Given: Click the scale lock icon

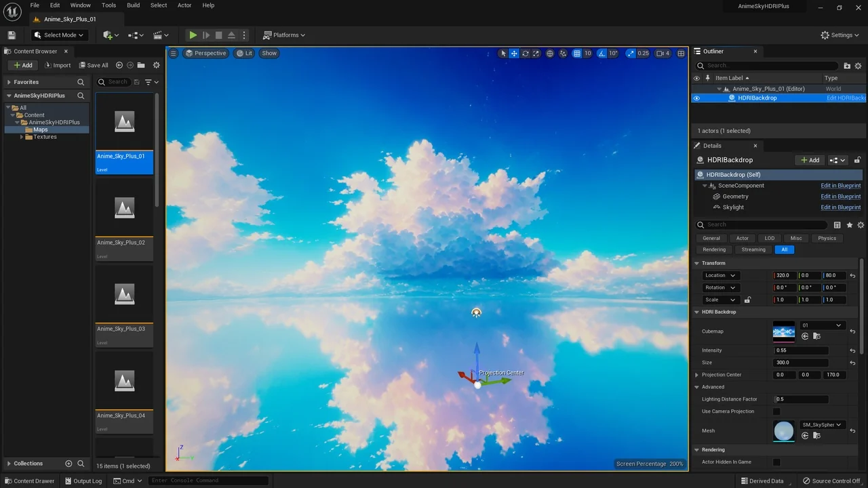Looking at the screenshot, I should coord(747,300).
